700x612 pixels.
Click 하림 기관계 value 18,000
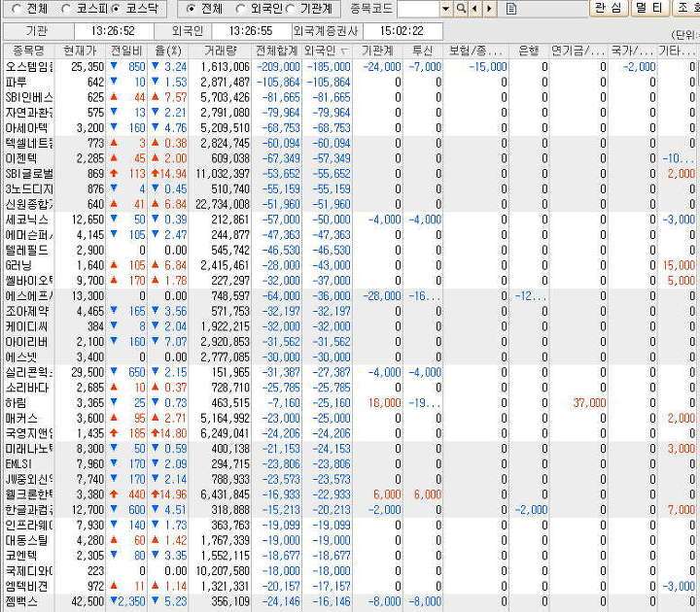point(384,403)
